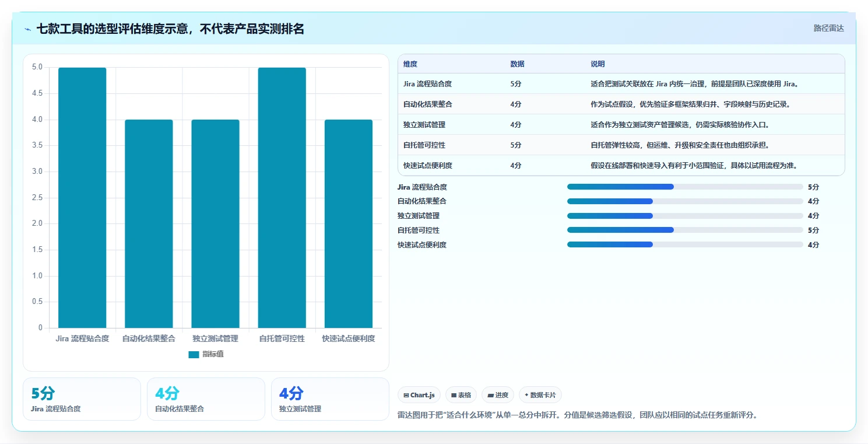Open the 5分 Jira 流程贴合度 data card
The width and height of the screenshot is (868, 444).
[x=82, y=399]
